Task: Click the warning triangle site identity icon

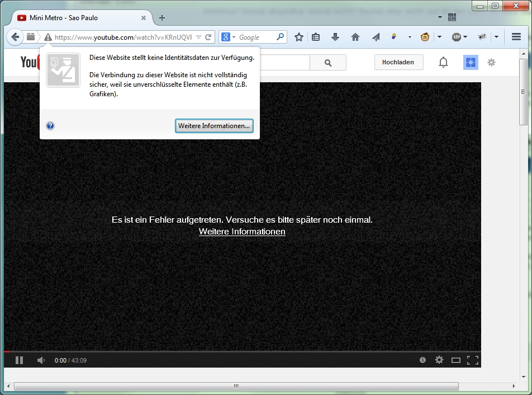Action: click(48, 37)
